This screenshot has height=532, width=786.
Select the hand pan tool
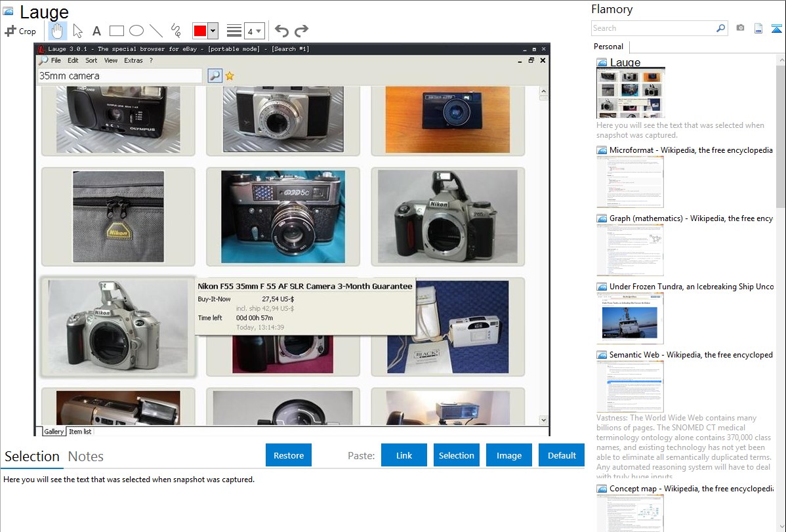57,31
